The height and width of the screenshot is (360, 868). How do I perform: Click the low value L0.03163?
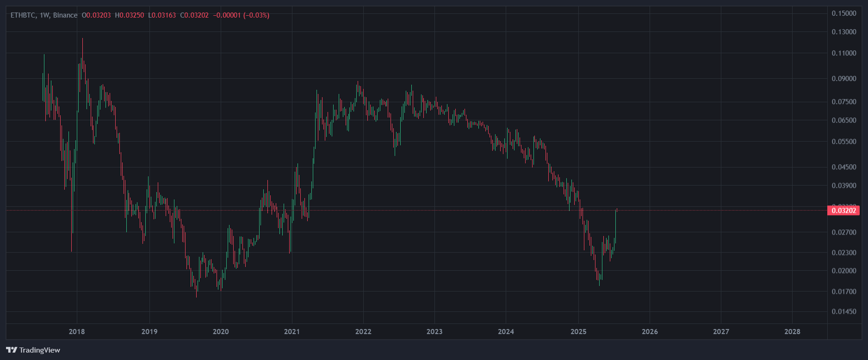[162, 15]
